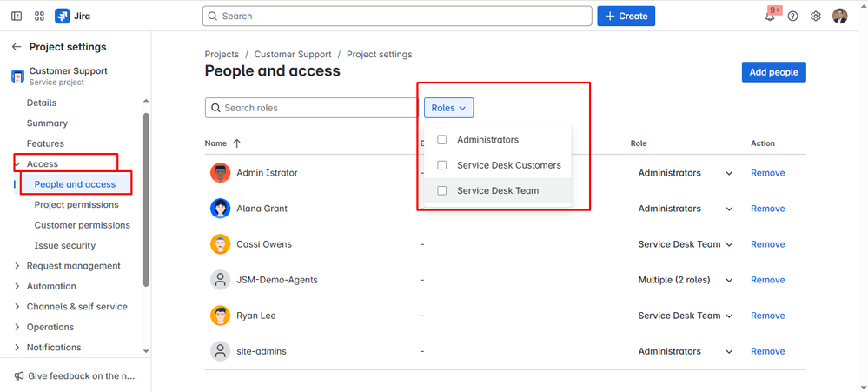Click the Action column header
This screenshot has height=392, width=868.
tap(763, 143)
